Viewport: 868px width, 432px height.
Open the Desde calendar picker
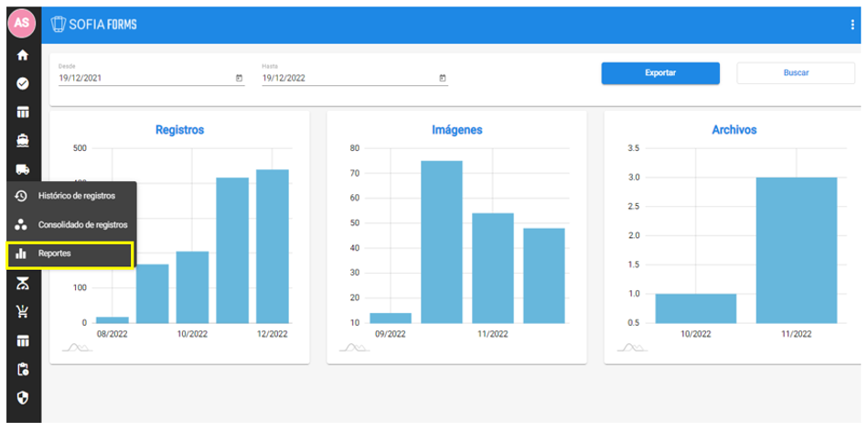[x=239, y=79]
